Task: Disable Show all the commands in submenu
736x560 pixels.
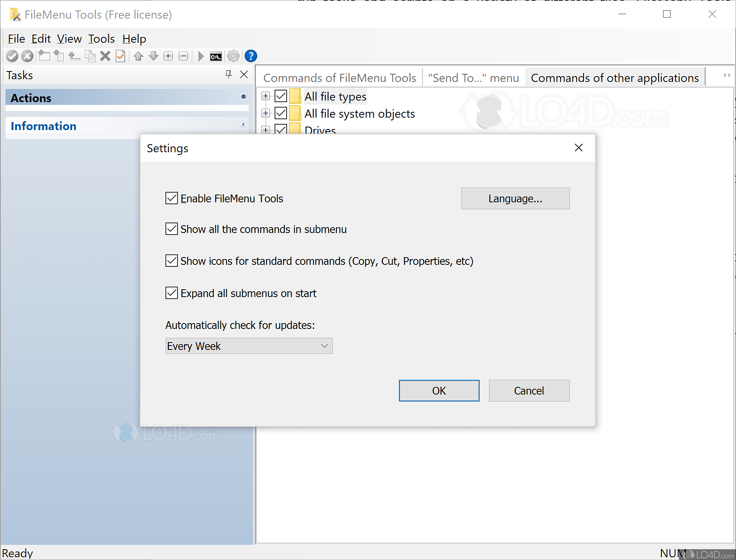Action: (x=171, y=229)
